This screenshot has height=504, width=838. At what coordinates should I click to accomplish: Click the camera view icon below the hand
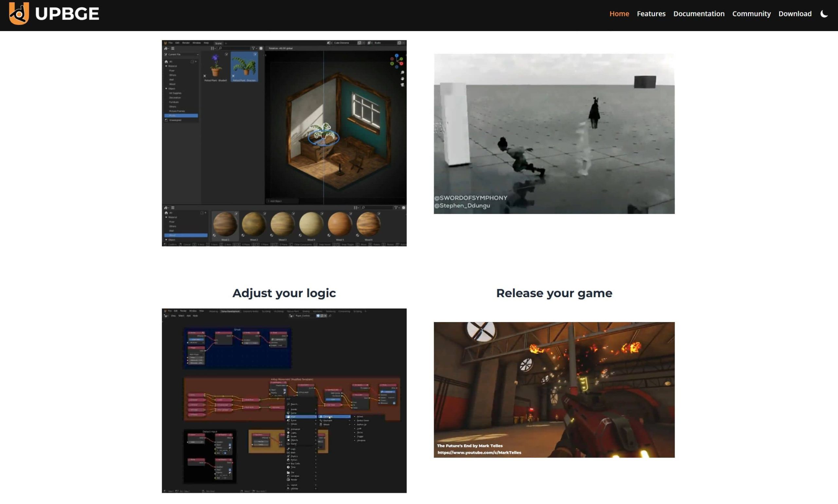coord(402,85)
